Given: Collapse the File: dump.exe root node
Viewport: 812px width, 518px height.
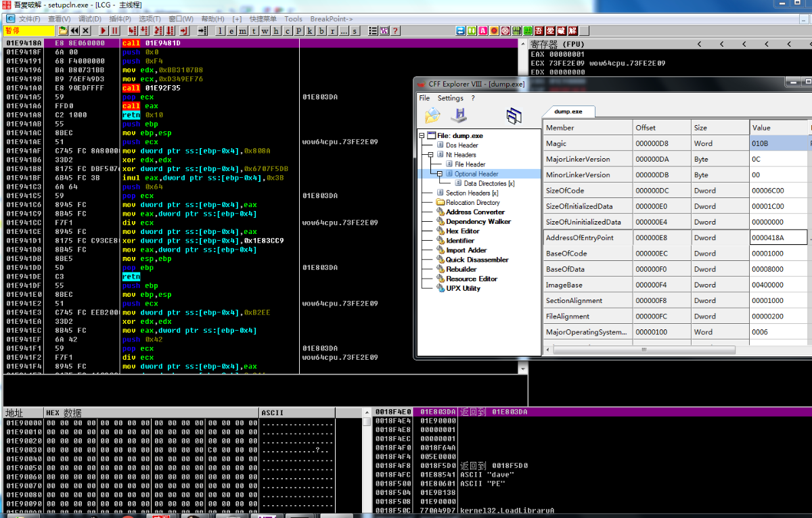Looking at the screenshot, I should [x=422, y=136].
